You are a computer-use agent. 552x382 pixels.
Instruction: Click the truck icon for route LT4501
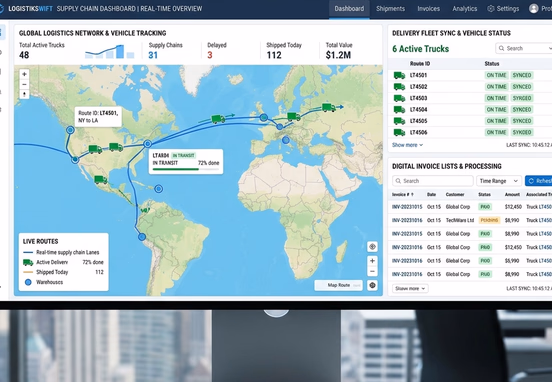point(399,75)
